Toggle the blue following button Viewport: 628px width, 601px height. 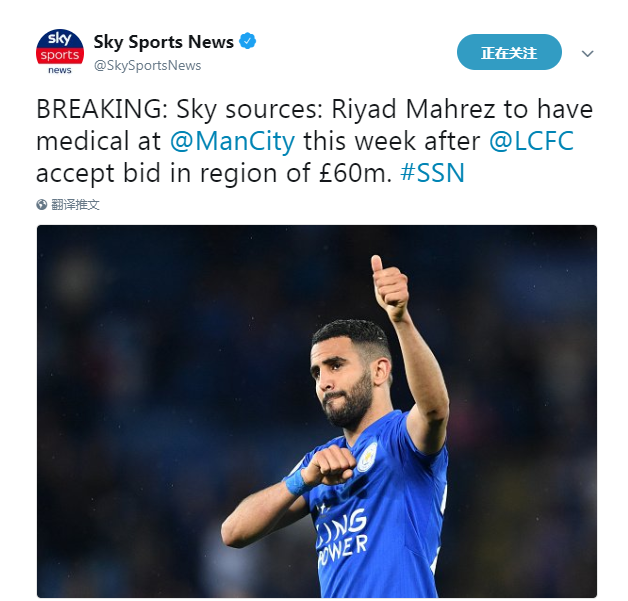509,53
